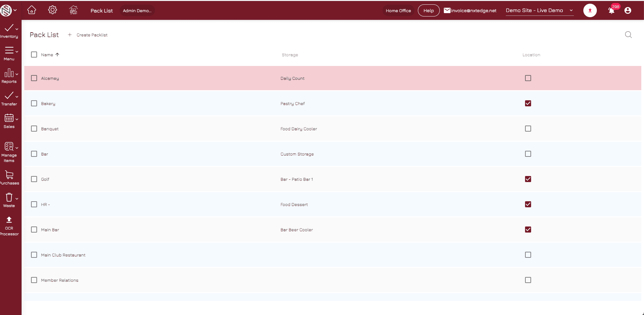
Task: Toggle the Name sort arrow
Action: [57, 55]
